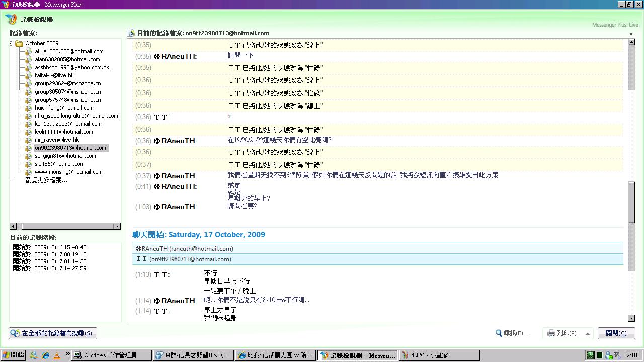This screenshot has height=362, width=644.
Task: Click the panel collapse arrows at top right
Action: [631, 34]
